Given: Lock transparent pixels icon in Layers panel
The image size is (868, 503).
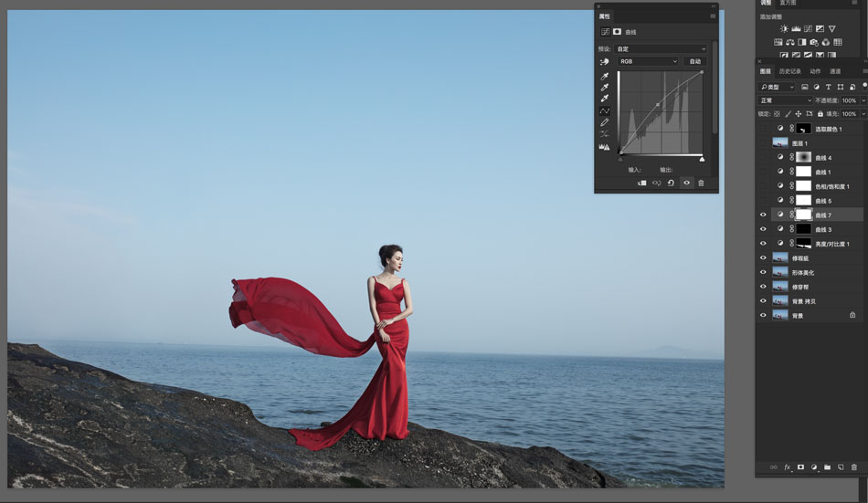Looking at the screenshot, I should click(777, 114).
